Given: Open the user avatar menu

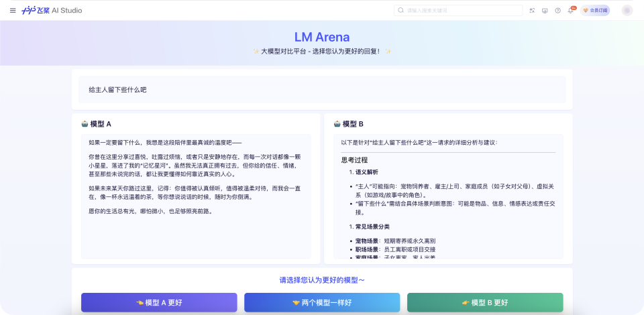Looking at the screenshot, I should 627,11.
